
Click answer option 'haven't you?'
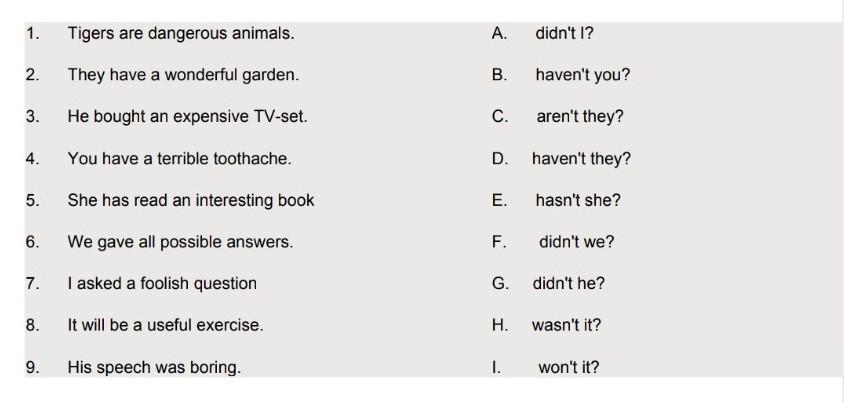(x=582, y=75)
